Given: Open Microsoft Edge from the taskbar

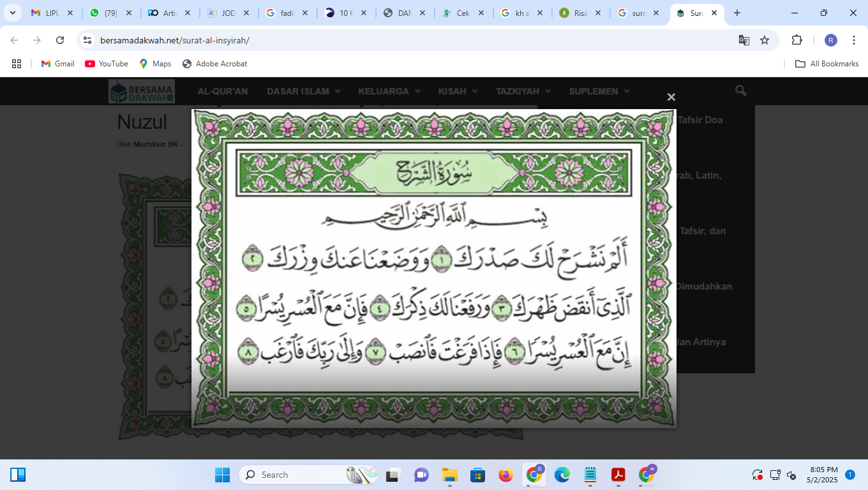Looking at the screenshot, I should tap(562, 475).
